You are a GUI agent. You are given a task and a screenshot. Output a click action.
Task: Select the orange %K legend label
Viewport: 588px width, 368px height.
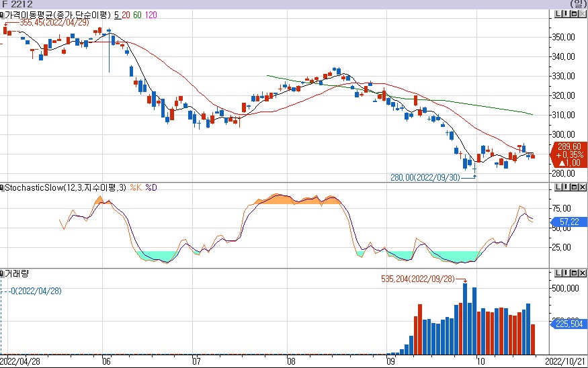(x=136, y=187)
